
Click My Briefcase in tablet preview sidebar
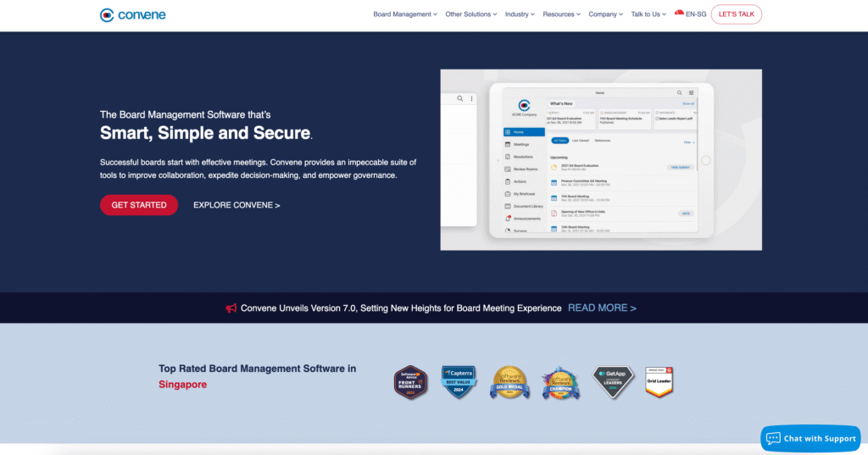coord(523,194)
